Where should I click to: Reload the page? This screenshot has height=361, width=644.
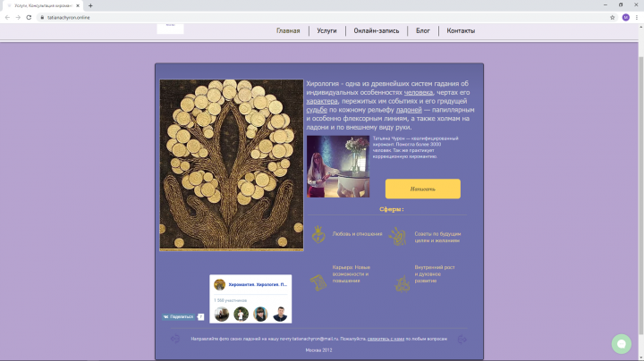(x=29, y=17)
